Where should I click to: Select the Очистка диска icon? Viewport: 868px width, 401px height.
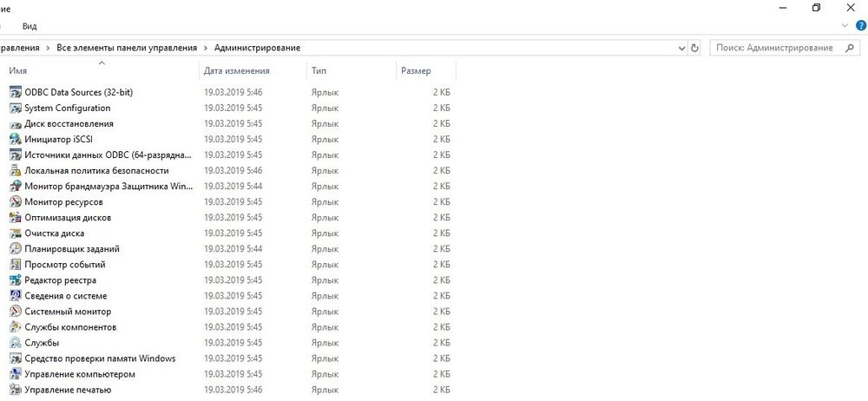(x=16, y=233)
